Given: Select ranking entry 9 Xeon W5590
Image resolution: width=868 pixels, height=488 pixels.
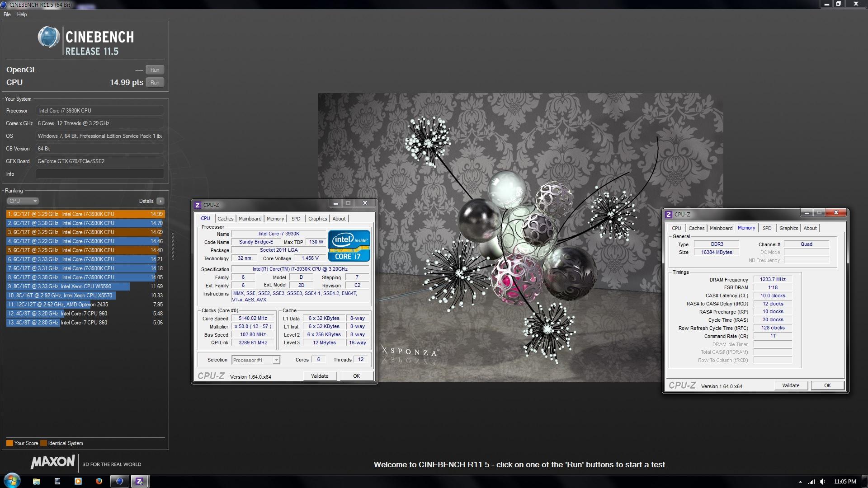Looking at the screenshot, I should [x=85, y=286].
